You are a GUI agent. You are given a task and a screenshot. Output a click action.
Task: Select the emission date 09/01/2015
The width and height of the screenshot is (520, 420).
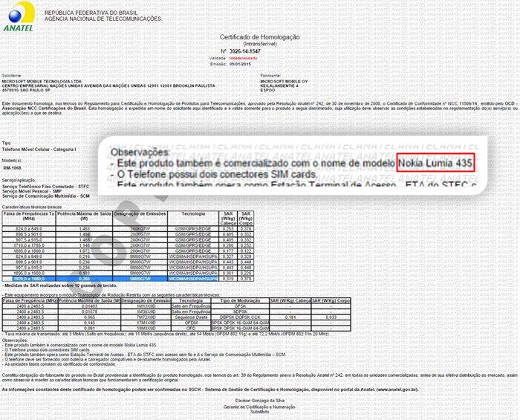point(240,64)
